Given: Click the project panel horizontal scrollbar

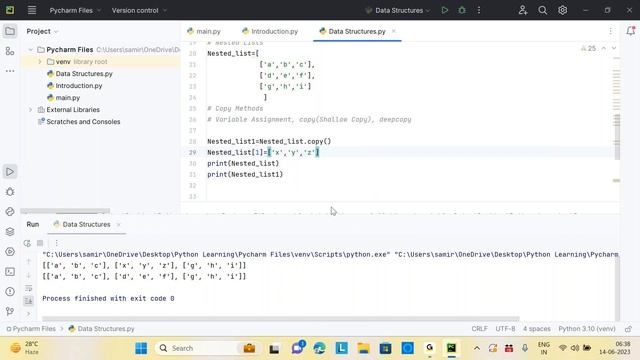Looking at the screenshot, I should click(x=65, y=211).
